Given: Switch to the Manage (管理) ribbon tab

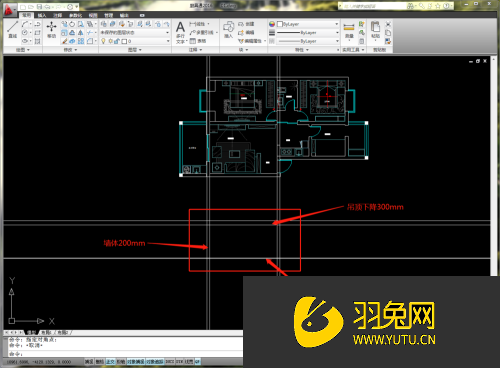Looking at the screenshot, I should coord(108,15).
